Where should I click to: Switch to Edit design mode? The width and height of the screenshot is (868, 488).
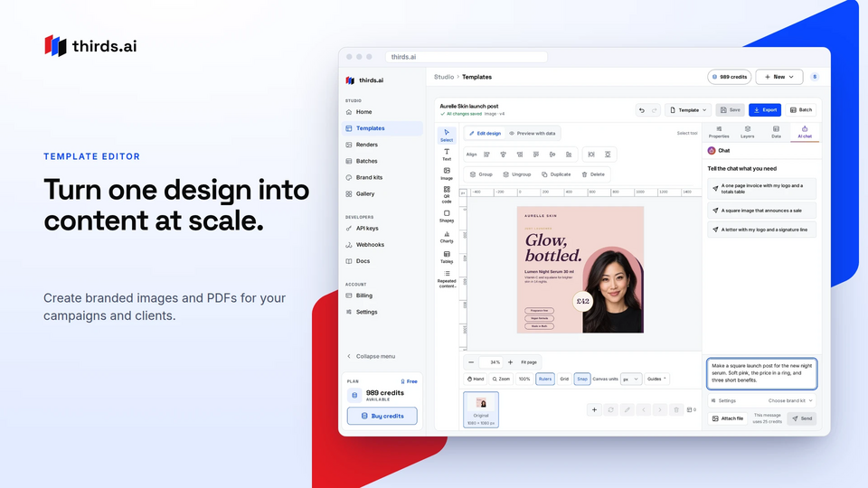coord(485,134)
